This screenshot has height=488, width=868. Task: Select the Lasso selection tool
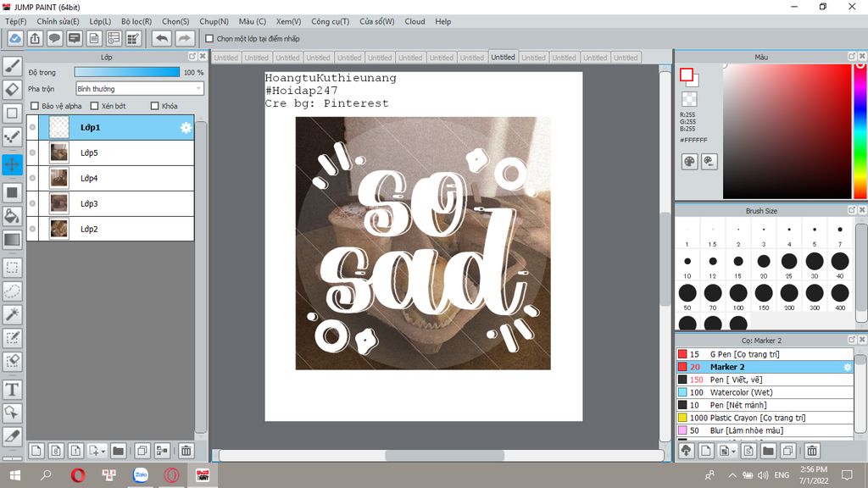click(12, 291)
